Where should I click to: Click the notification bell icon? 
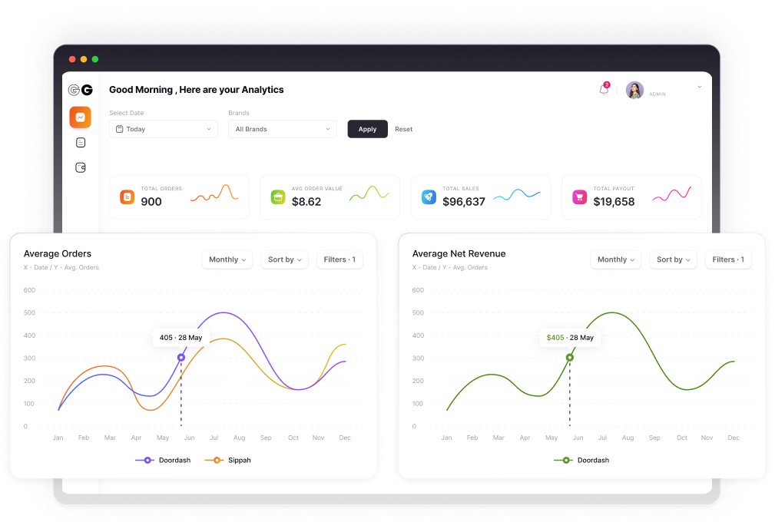604,90
